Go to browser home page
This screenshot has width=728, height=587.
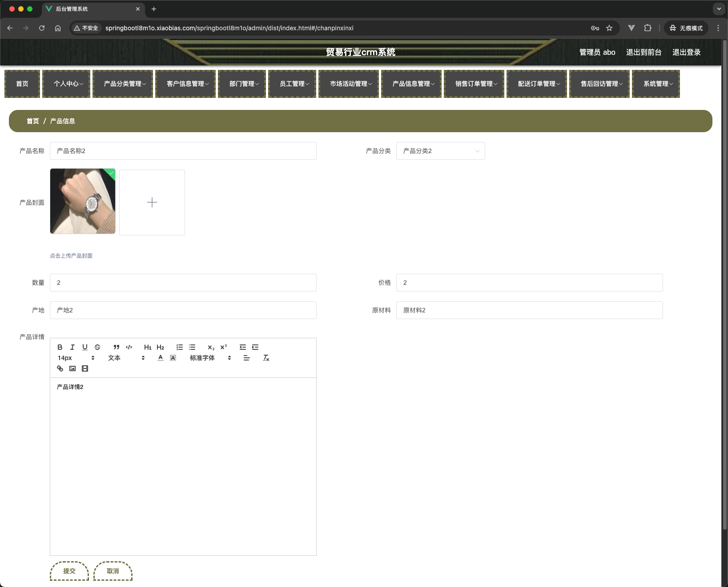[58, 28]
